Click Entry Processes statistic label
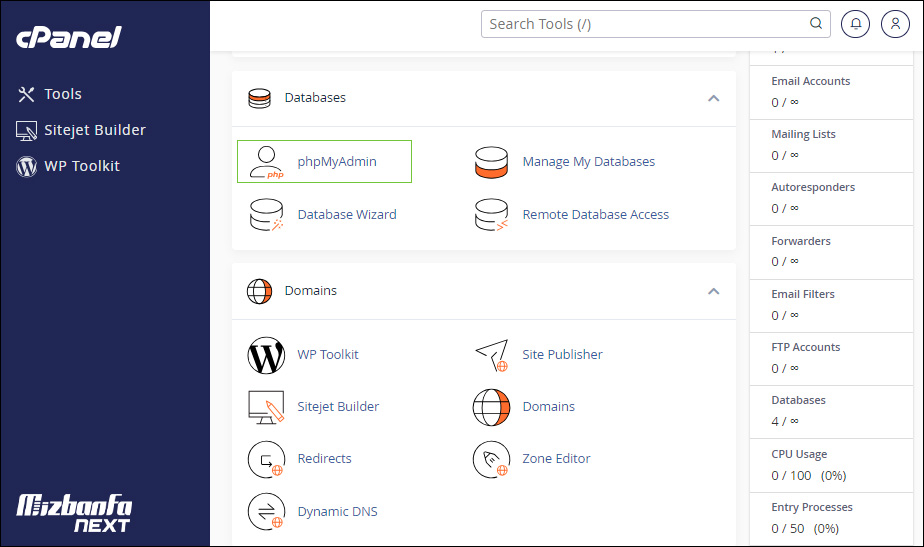Screen dimensions: 924x547 tap(811, 508)
